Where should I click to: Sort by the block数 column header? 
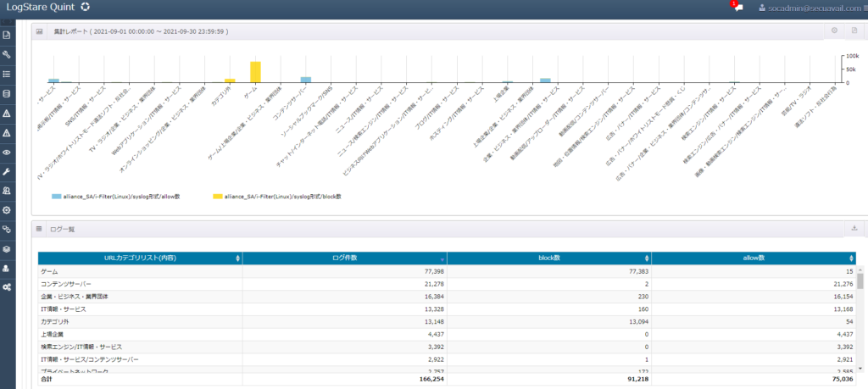(x=549, y=258)
